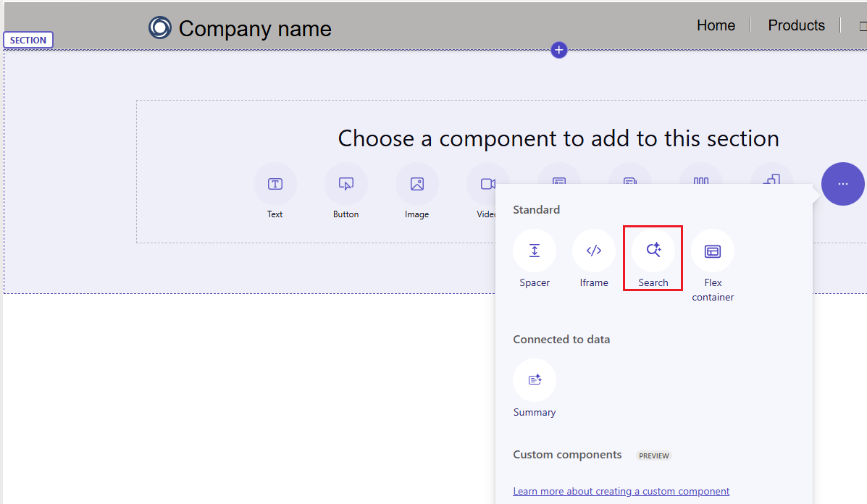Open the Products navigation item
Viewport: 867px width, 504px height.
pyautogui.click(x=796, y=25)
